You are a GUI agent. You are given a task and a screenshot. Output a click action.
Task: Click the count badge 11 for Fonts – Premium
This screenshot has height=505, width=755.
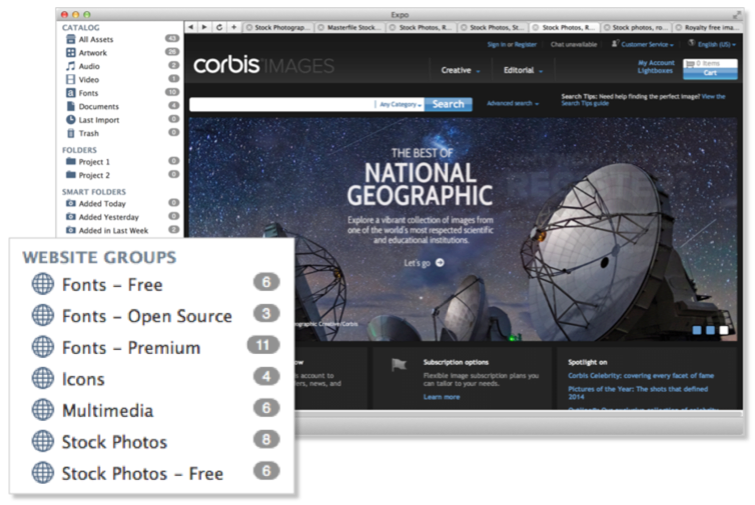(263, 345)
